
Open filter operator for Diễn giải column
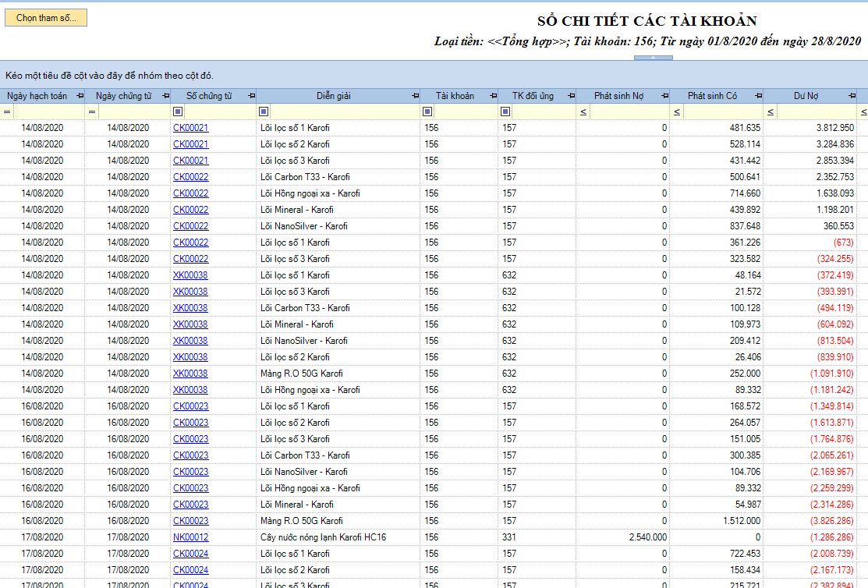(264, 112)
